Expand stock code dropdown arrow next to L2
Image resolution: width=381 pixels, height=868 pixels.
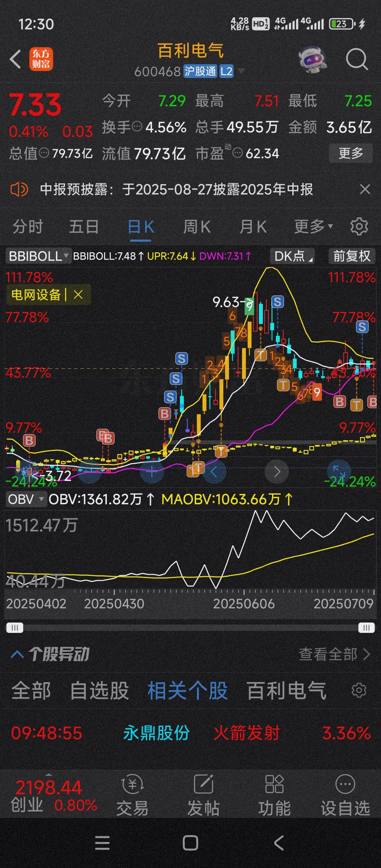point(241,72)
